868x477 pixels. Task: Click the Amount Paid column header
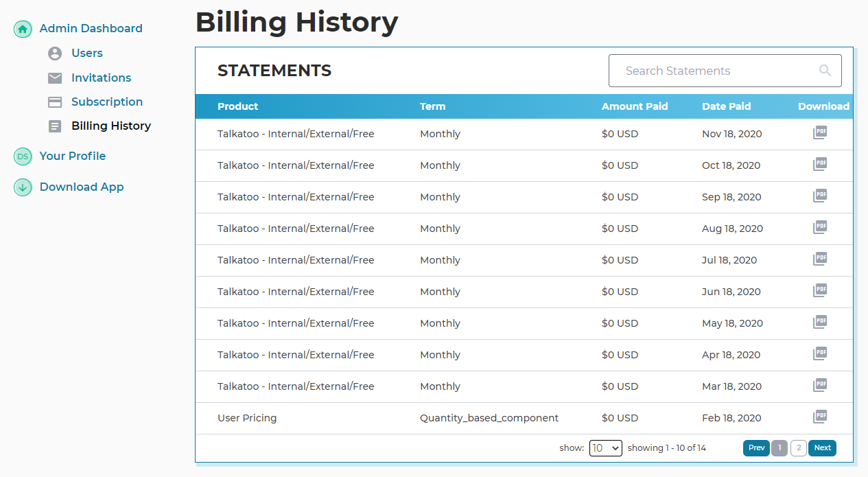coord(635,106)
